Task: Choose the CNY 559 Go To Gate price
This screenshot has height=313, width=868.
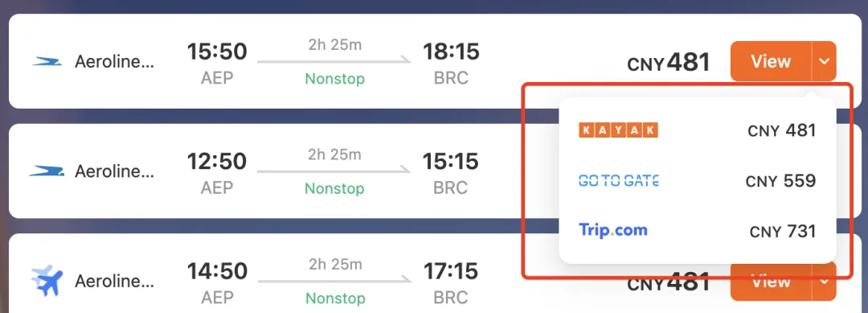Action: coord(780,181)
